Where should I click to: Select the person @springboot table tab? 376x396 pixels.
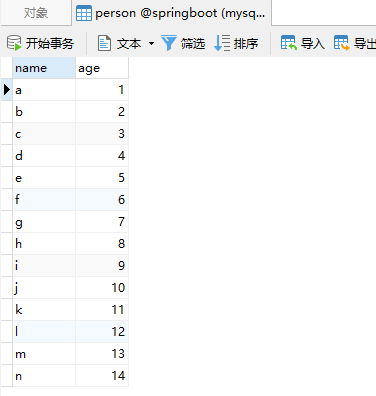click(172, 13)
